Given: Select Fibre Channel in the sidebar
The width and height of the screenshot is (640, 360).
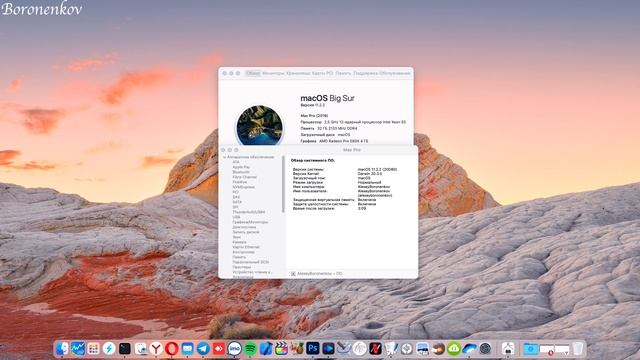Looking at the screenshot, I should coord(245,177).
